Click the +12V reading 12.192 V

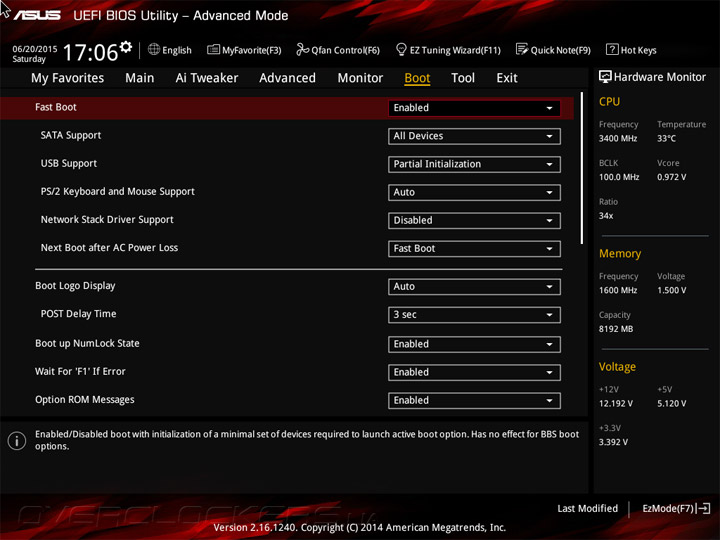[x=616, y=403]
